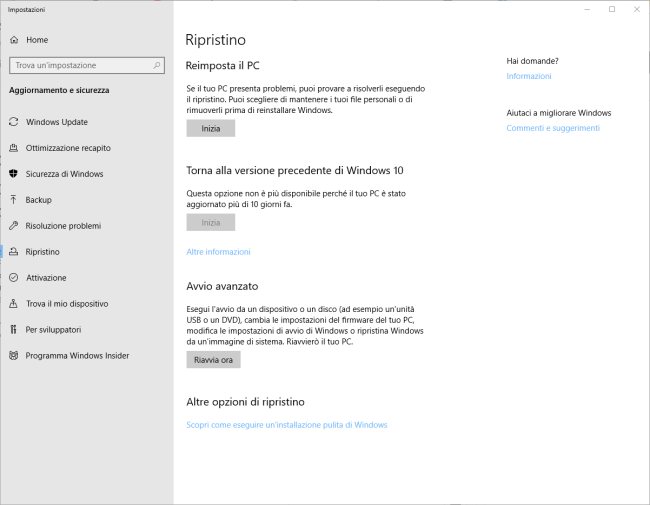Click the Ottimizzazione recapito icon

click(14, 148)
